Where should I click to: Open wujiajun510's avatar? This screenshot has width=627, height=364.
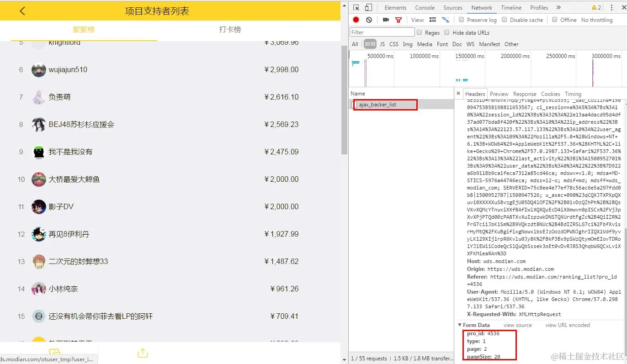pyautogui.click(x=39, y=70)
